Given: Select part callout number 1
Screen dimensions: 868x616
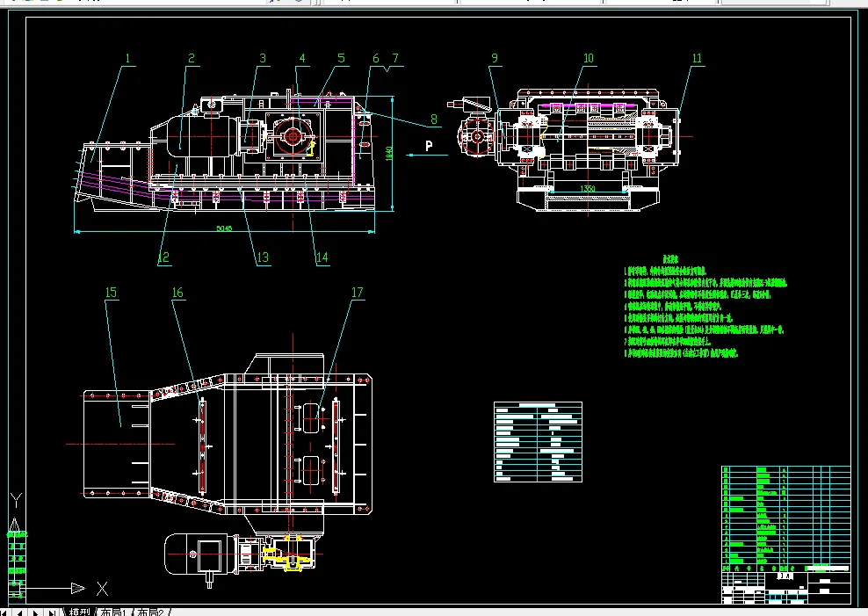Looking at the screenshot, I should pos(128,58).
